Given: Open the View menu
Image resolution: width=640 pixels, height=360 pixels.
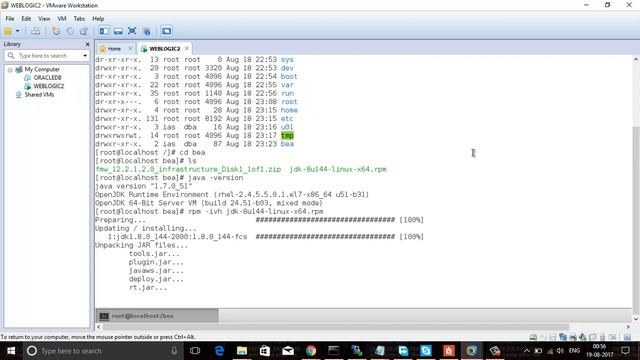Looking at the screenshot, I should click(x=44, y=19).
